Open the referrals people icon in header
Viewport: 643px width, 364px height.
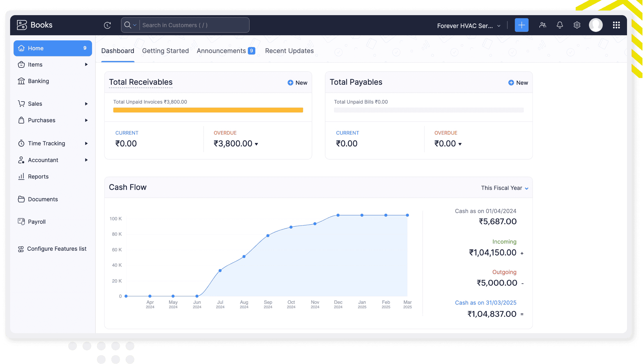click(542, 25)
